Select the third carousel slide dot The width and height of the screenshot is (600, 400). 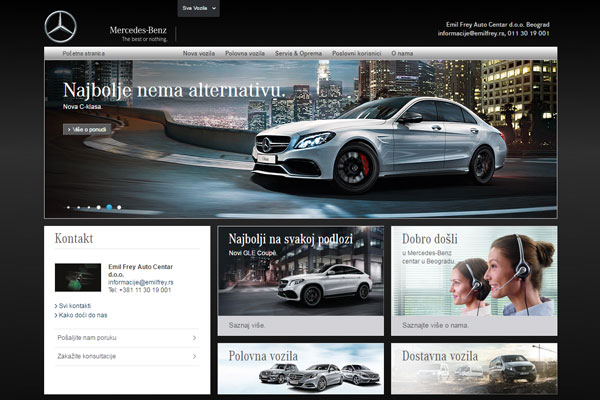(x=89, y=207)
